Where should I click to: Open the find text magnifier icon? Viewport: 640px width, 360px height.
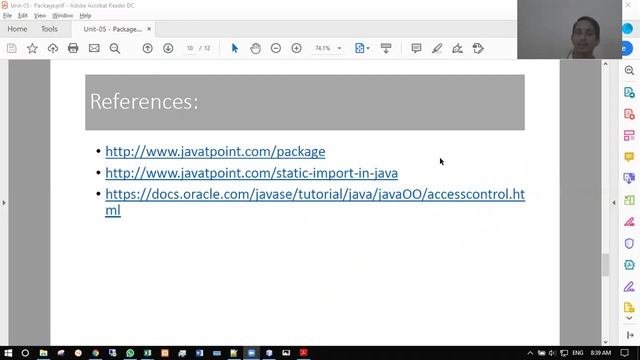point(115,48)
